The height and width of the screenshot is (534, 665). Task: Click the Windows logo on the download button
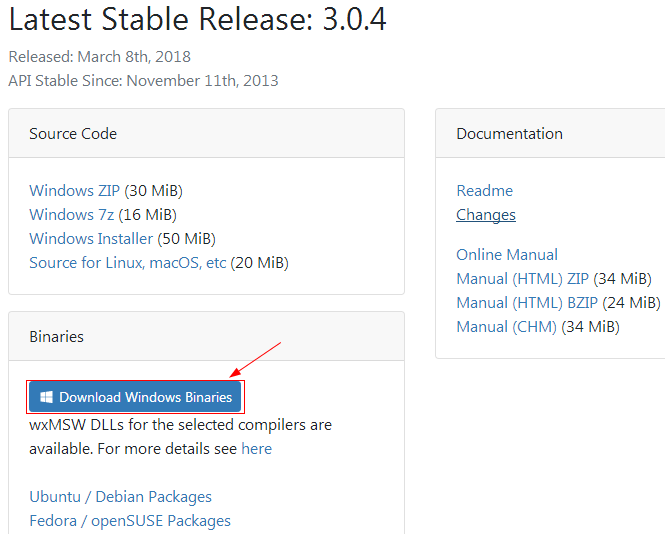point(46,397)
